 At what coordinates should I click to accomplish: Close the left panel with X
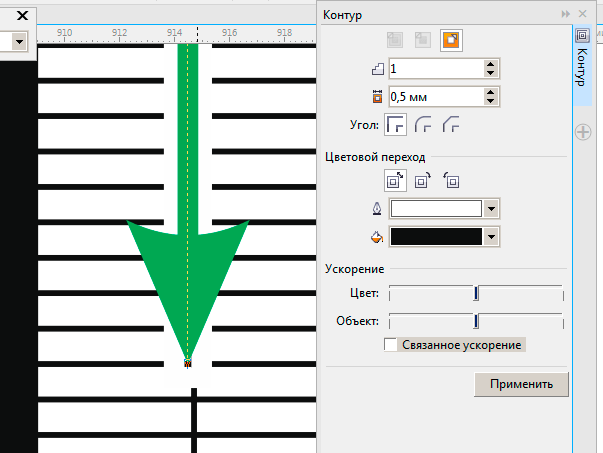pyautogui.click(x=23, y=16)
